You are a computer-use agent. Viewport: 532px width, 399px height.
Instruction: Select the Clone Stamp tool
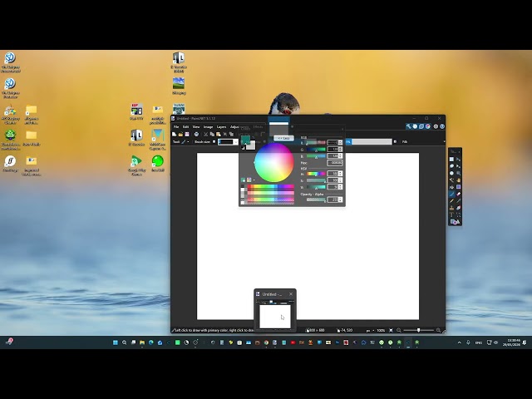click(451, 208)
